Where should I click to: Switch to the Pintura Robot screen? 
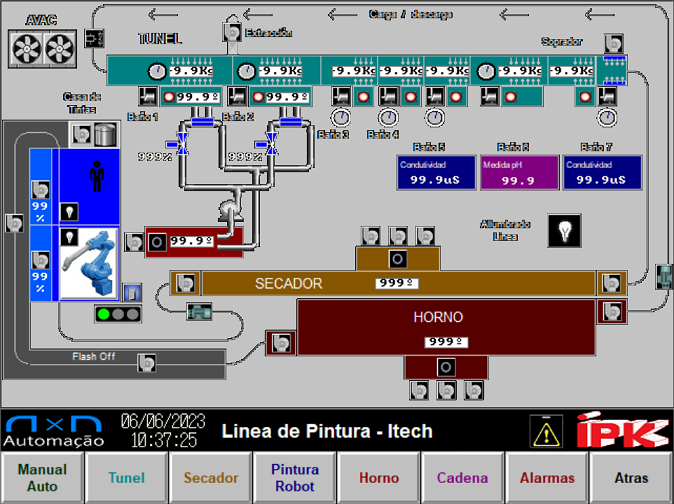tap(295, 478)
